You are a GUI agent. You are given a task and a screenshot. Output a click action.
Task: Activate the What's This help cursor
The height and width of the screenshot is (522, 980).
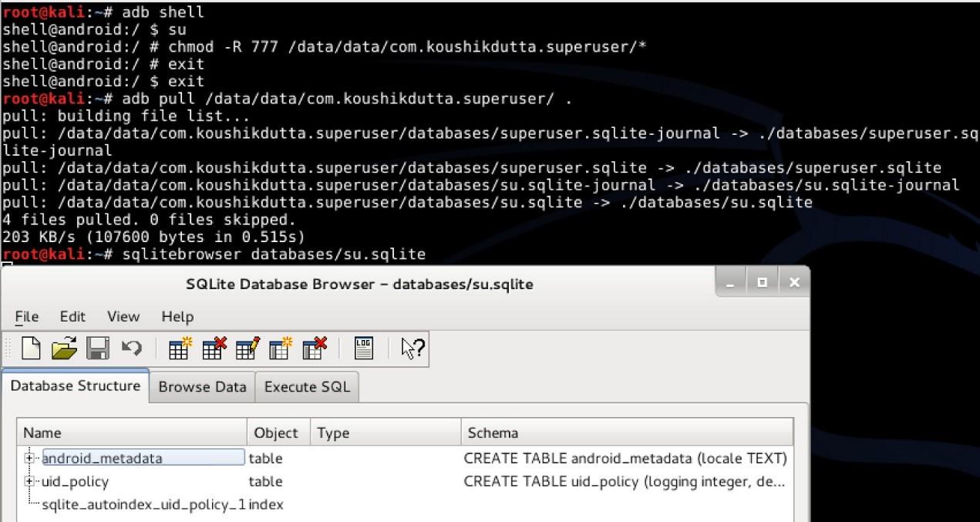coord(413,349)
